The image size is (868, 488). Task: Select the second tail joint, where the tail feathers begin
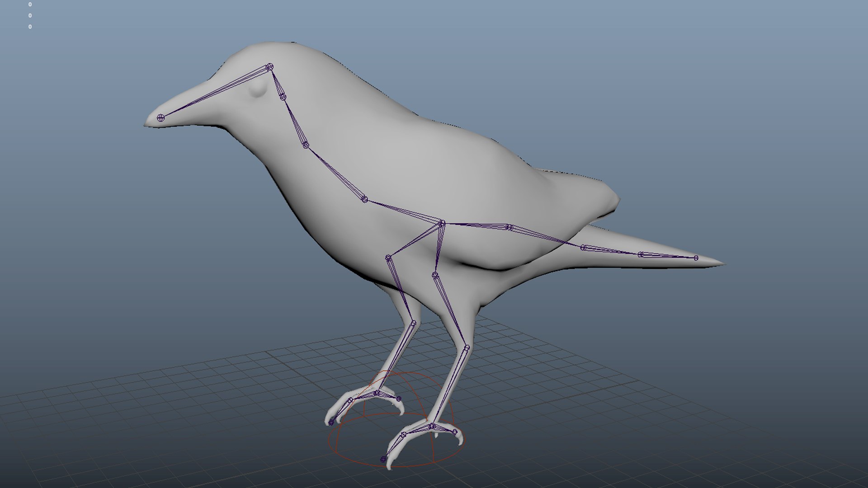coord(584,248)
